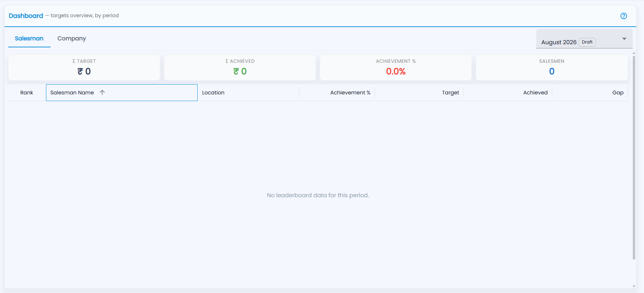Click the Dashboard title link
Image resolution: width=644 pixels, height=293 pixels.
(x=26, y=16)
